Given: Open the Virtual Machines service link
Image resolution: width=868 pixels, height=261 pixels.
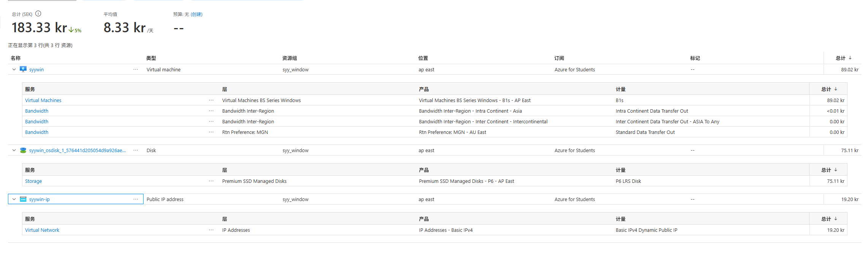Looking at the screenshot, I should [x=43, y=100].
